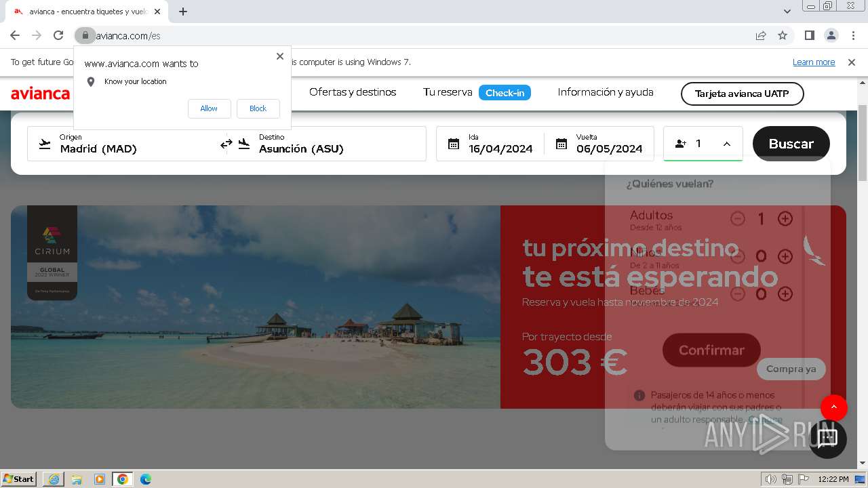The width and height of the screenshot is (868, 488).
Task: Open the media player taskbar icon
Action: point(100,479)
